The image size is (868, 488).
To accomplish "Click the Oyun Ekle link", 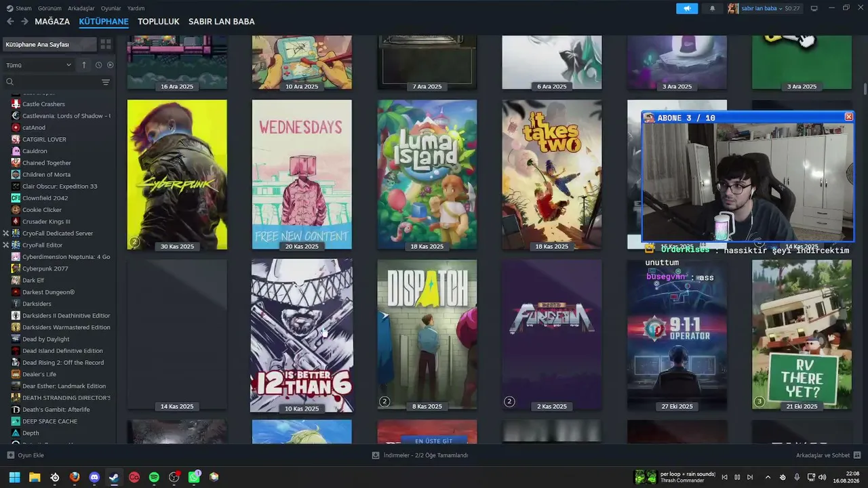I will [31, 455].
